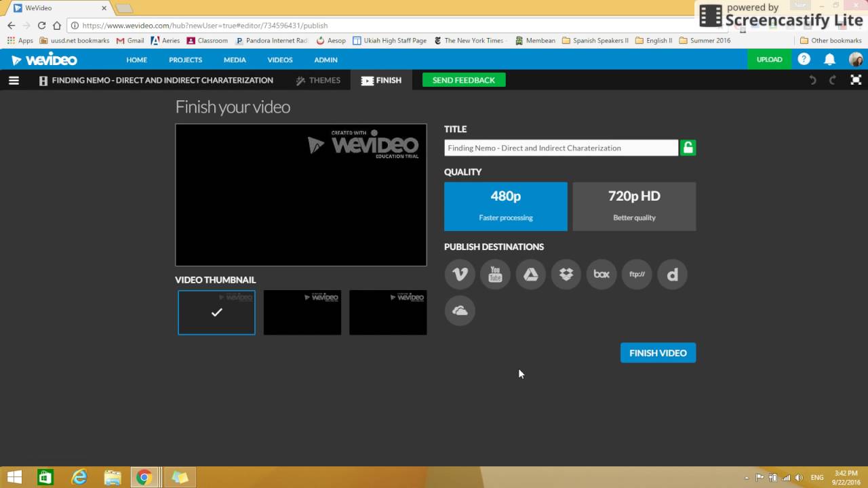This screenshot has height=488, width=868.
Task: Open File Explorer from taskbar
Action: point(113,477)
